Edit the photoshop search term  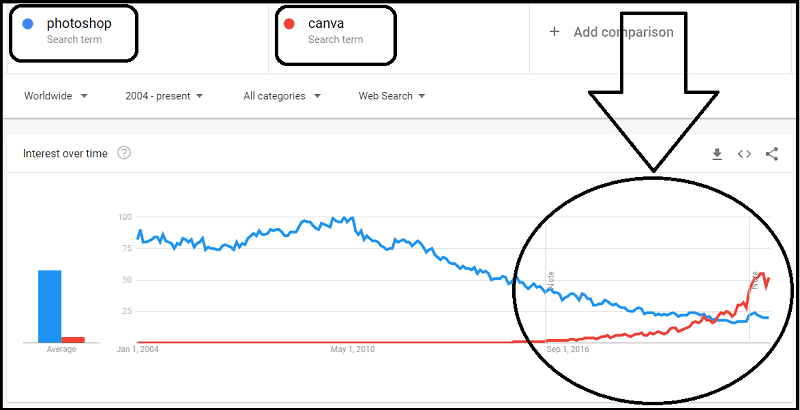79,23
